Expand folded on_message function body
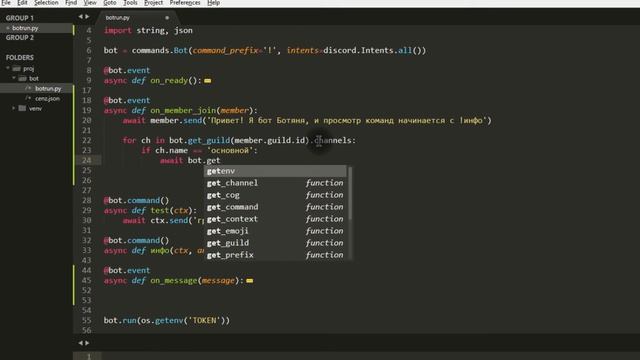 tap(250, 281)
